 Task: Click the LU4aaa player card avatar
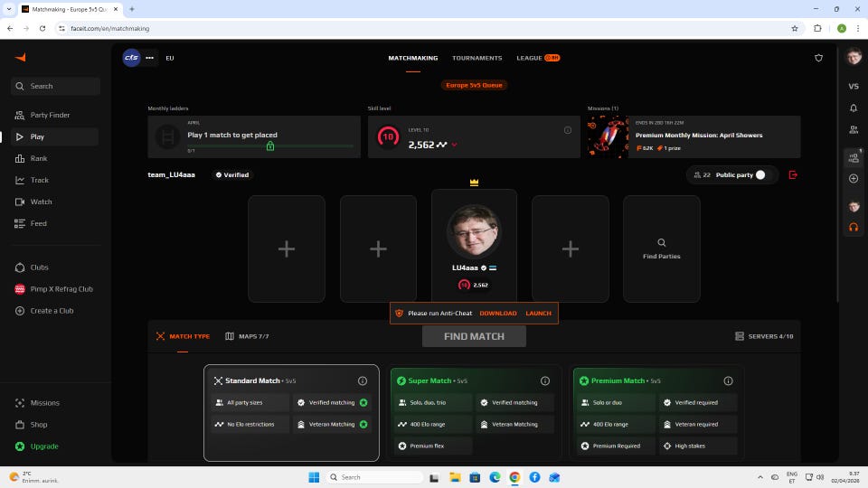pos(473,230)
